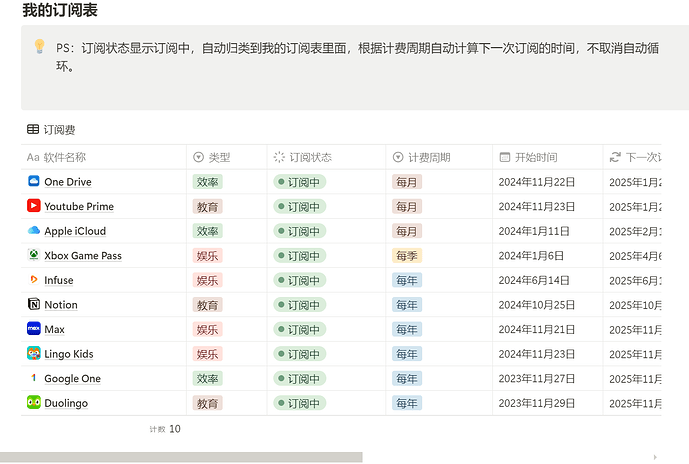Click One Drive's 订阅中 status pill
This screenshot has width=689, height=464.
click(x=300, y=182)
